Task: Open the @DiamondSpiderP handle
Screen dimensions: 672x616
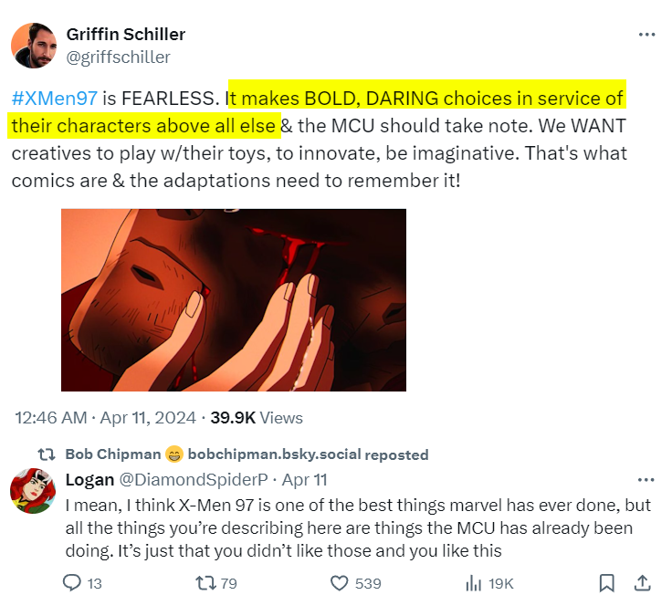Action: (x=194, y=480)
